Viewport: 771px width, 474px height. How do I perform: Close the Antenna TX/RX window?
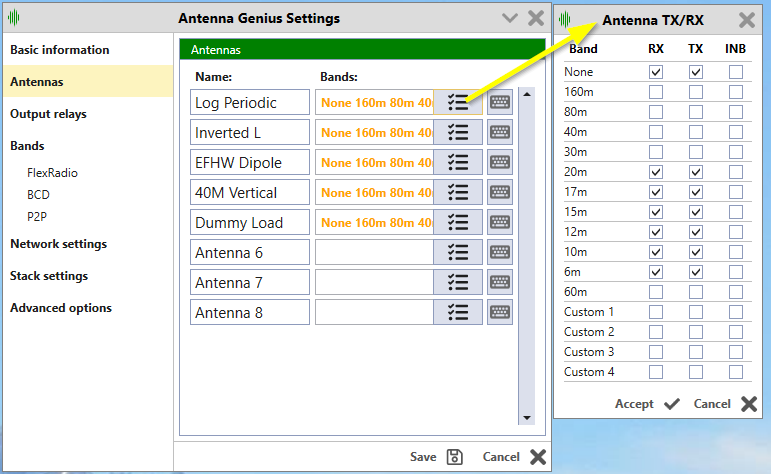coord(746,20)
